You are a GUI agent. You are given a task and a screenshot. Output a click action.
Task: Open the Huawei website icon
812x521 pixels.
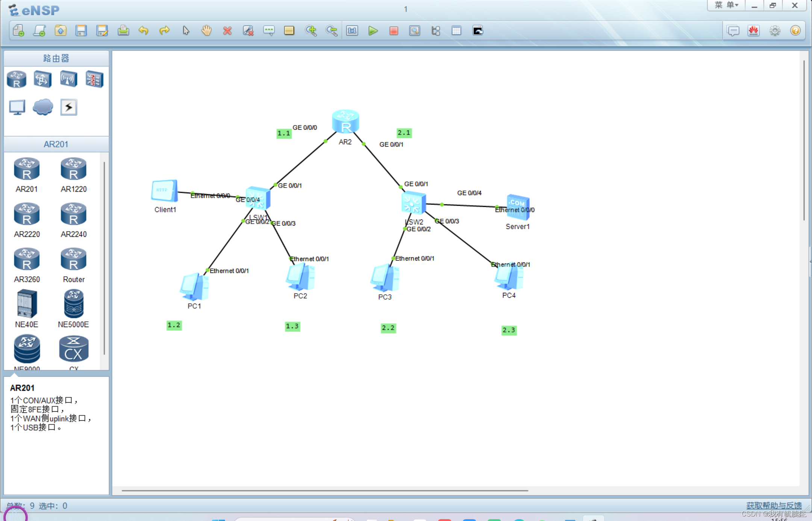coord(754,30)
